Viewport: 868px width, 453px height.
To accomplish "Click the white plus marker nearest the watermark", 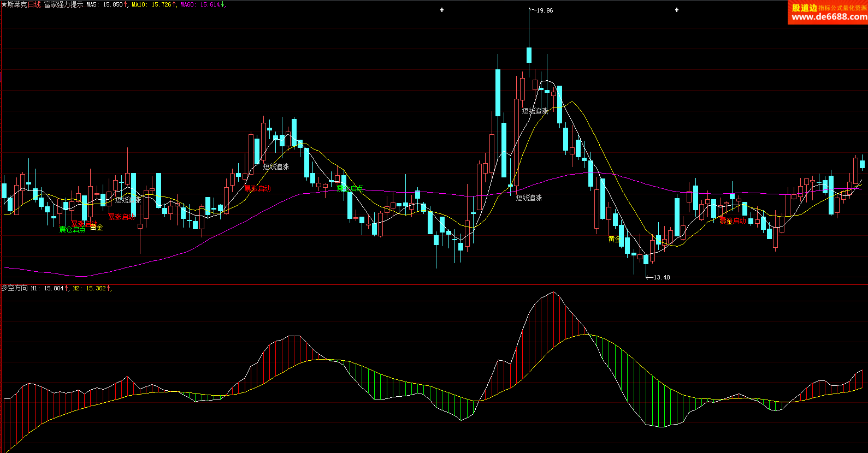I will click(677, 10).
